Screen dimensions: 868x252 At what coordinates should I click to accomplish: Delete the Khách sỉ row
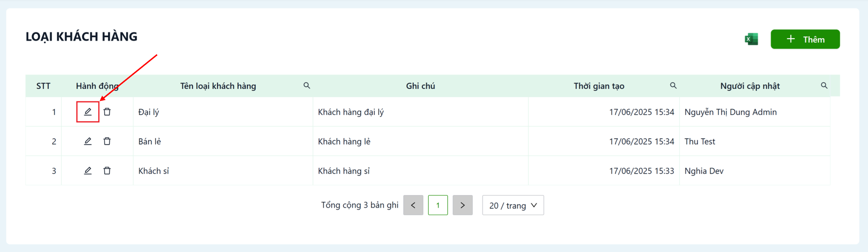[107, 171]
